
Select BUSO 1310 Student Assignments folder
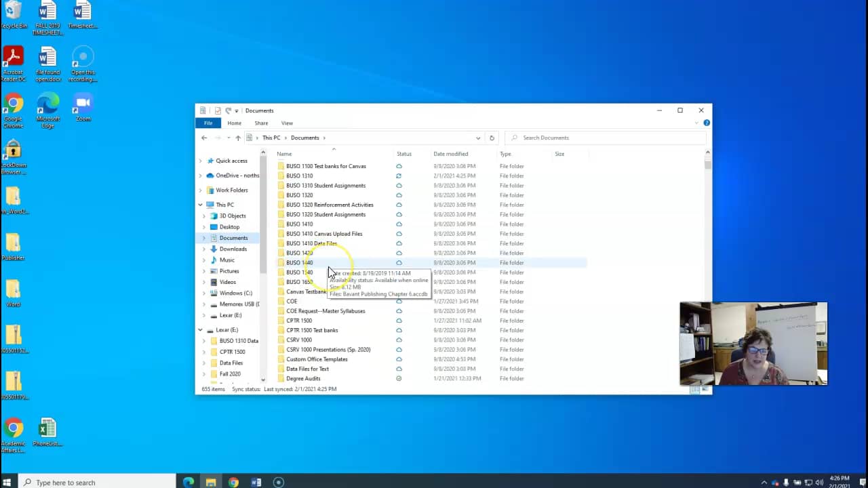tap(325, 185)
